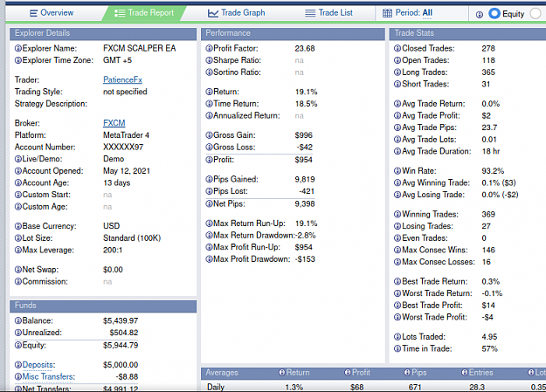Image resolution: width=546 pixels, height=392 pixels.
Task: Click info icon beside Gross Gain
Action: point(209,135)
